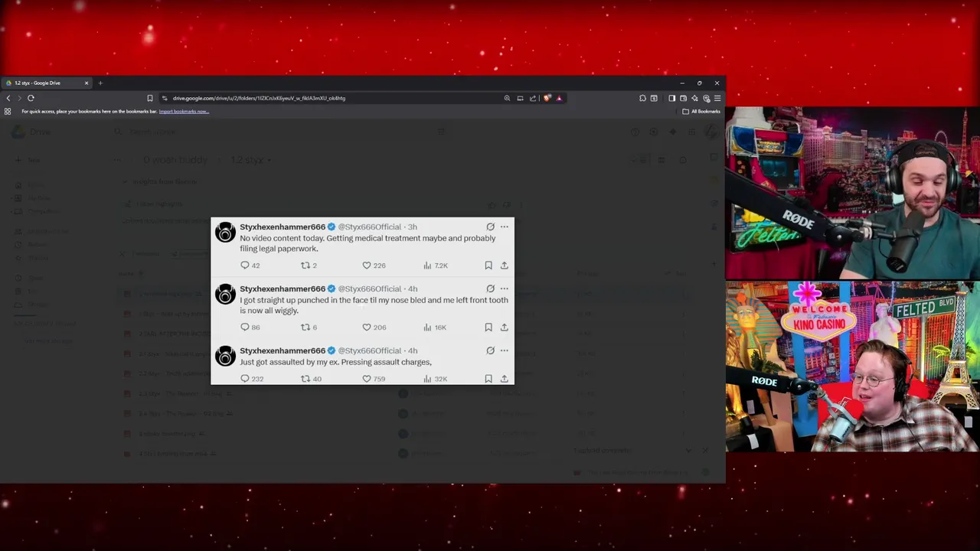Click the New button in Drive
This screenshot has width=980, height=551.
point(29,160)
